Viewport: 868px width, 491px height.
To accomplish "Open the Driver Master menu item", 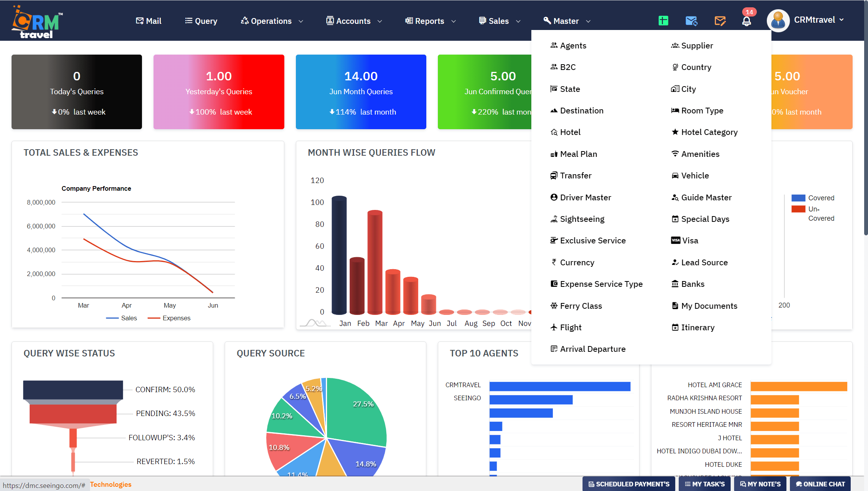I will (x=586, y=197).
